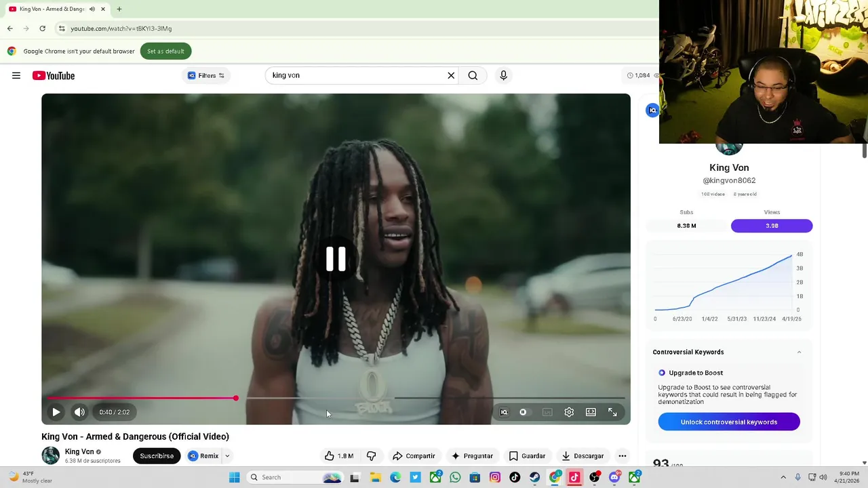Open the YouTube hamburger guide menu

tap(16, 75)
